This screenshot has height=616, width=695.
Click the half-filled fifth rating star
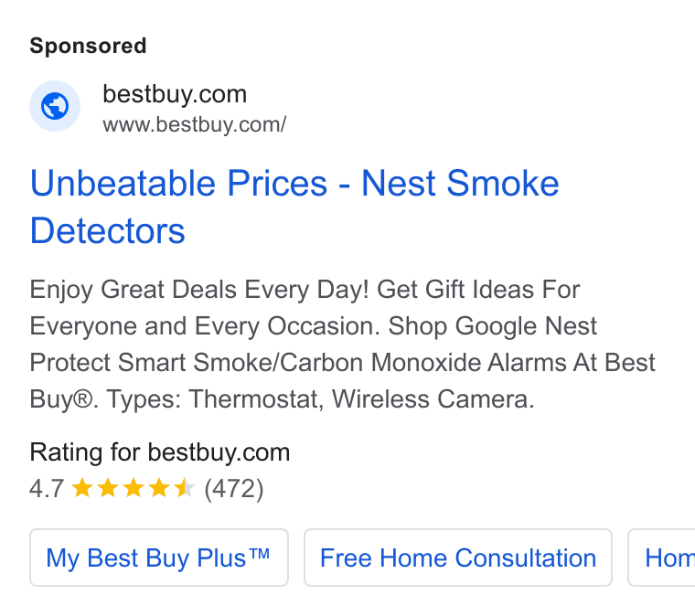[184, 488]
